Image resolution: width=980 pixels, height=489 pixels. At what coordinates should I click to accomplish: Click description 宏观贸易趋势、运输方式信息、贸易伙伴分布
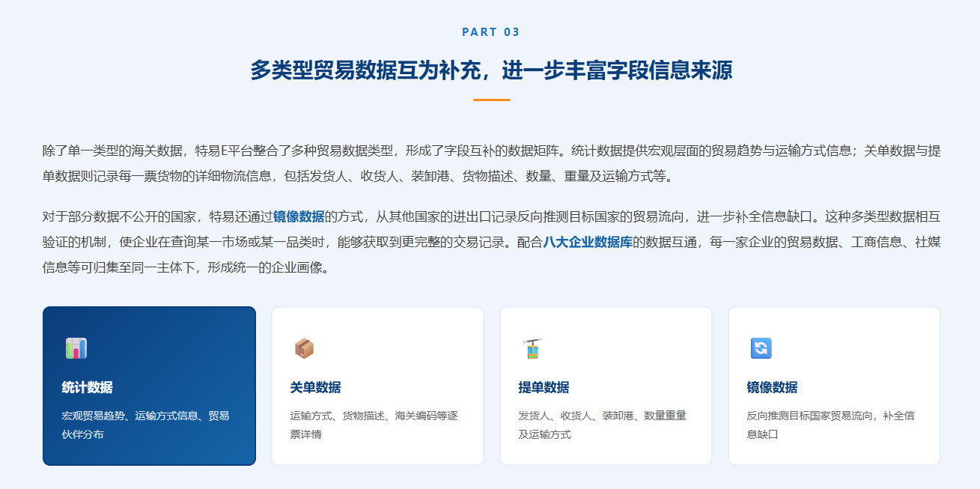pyautogui.click(x=146, y=425)
